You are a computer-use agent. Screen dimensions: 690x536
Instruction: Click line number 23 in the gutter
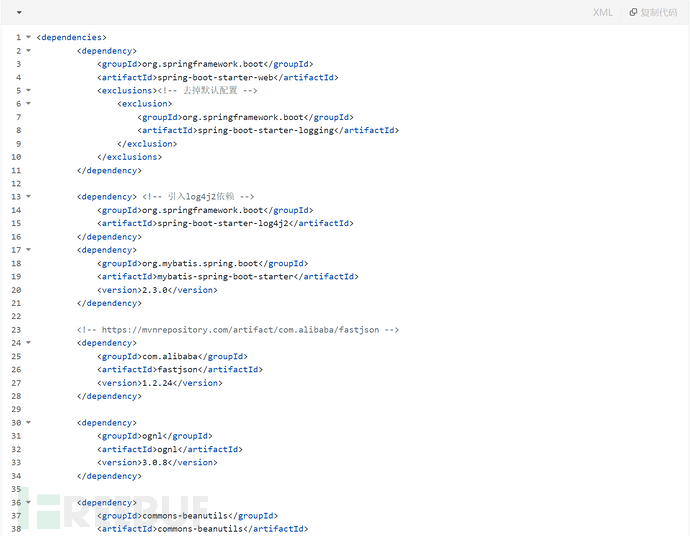16,330
